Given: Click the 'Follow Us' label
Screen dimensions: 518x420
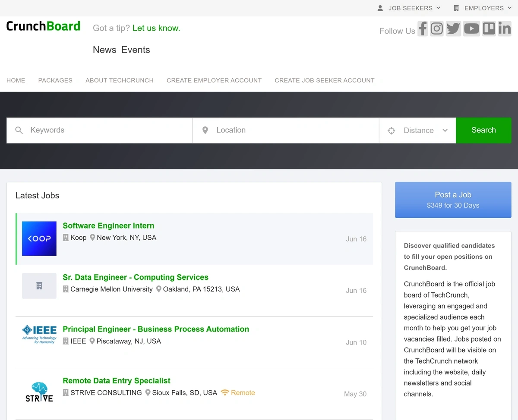Looking at the screenshot, I should pyautogui.click(x=397, y=31).
